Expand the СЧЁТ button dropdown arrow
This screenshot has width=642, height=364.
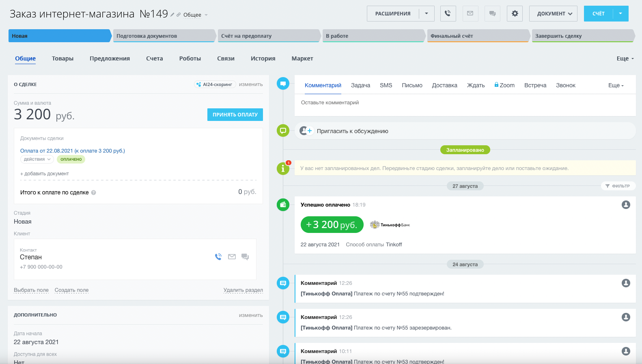pyautogui.click(x=620, y=13)
